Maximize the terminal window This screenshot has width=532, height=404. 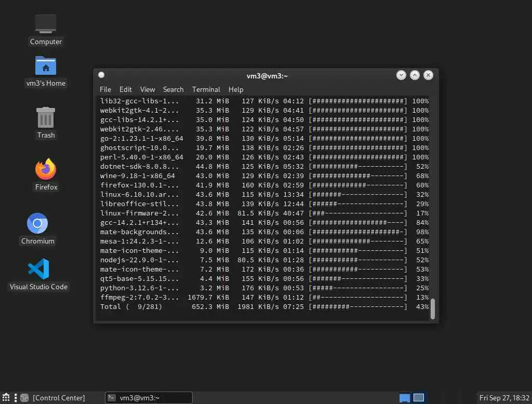415,75
